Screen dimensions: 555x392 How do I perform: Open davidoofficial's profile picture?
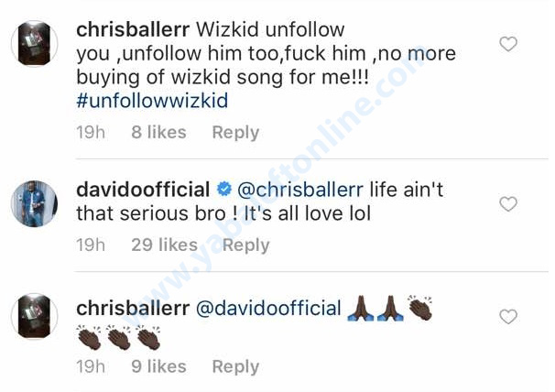(x=34, y=203)
